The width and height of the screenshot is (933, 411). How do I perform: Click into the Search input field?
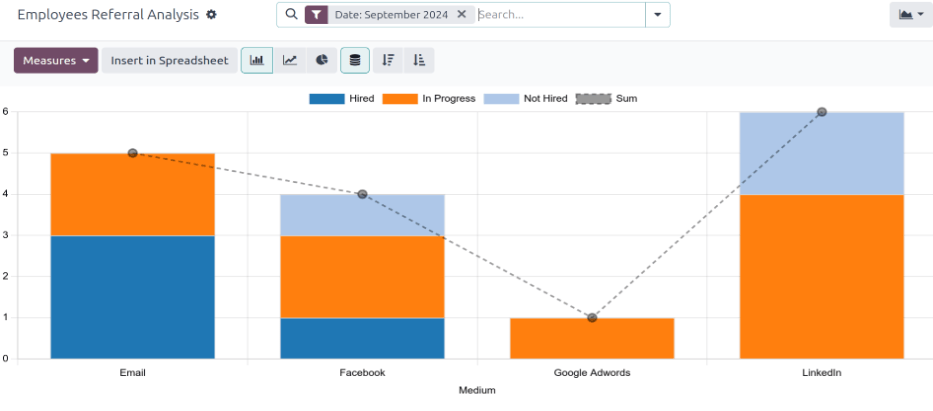[x=560, y=15]
